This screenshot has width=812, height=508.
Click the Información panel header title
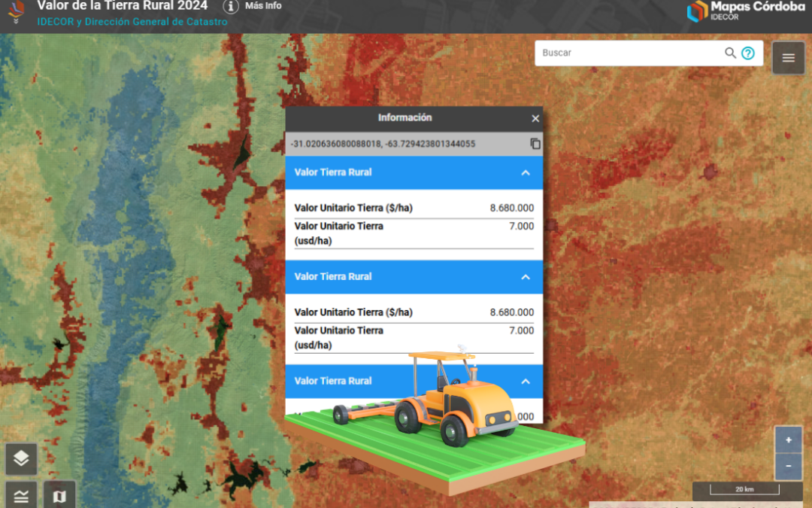click(x=404, y=117)
